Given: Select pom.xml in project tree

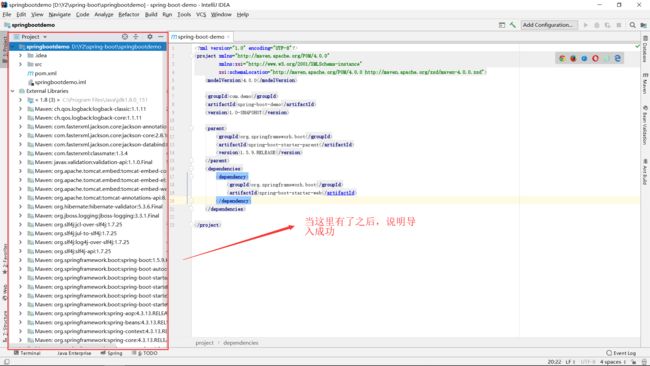Looking at the screenshot, I should click(x=41, y=73).
